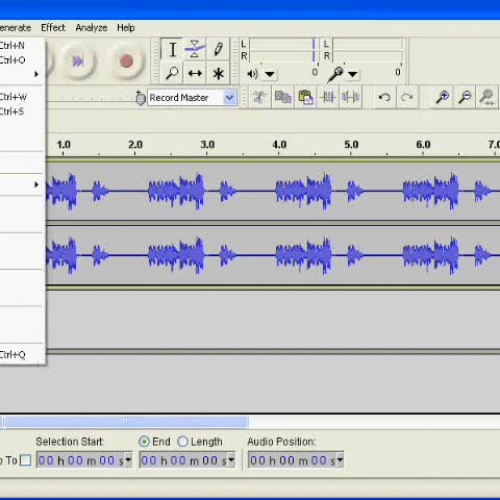
Task: Open the Effect menu
Action: [x=53, y=28]
